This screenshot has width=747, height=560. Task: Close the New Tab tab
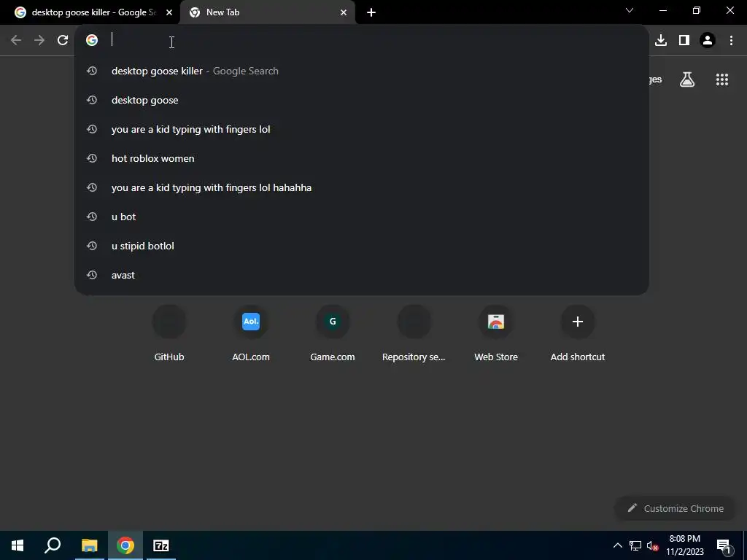(344, 12)
